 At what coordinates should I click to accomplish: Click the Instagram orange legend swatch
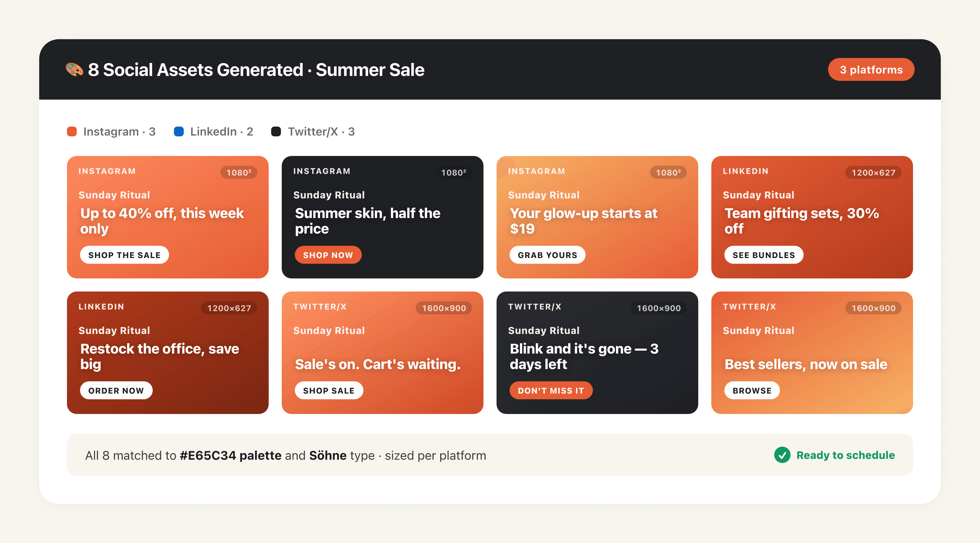click(72, 131)
